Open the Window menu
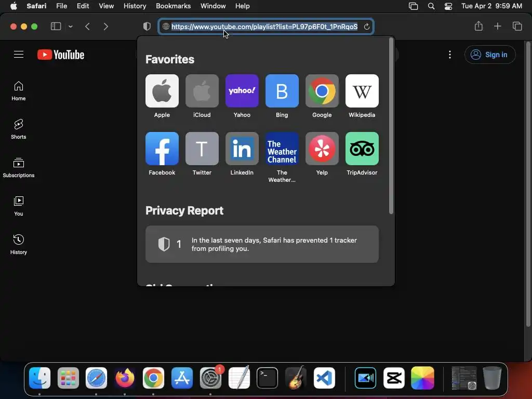This screenshot has height=399, width=532. coord(212,6)
